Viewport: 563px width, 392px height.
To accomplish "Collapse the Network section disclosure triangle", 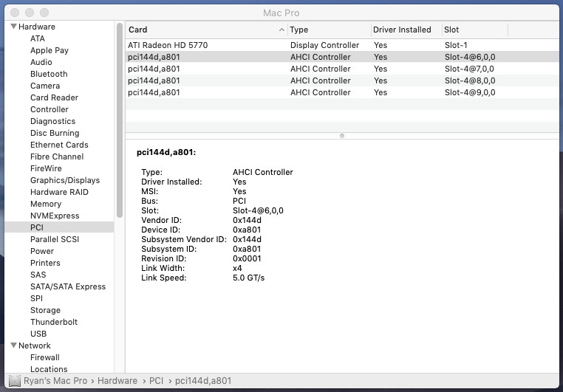I will [x=13, y=345].
